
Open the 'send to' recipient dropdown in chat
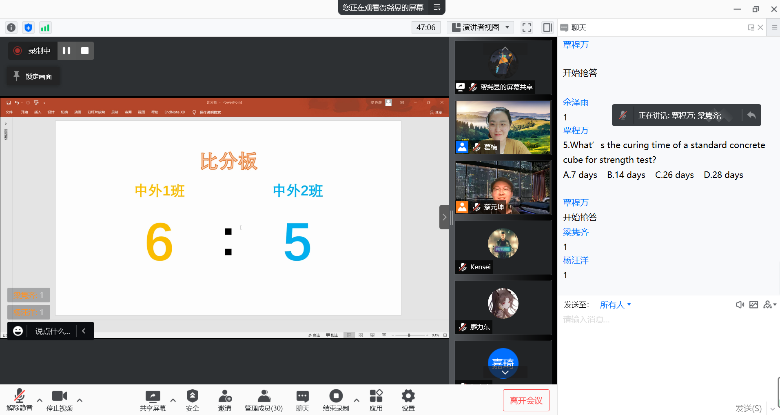614,304
